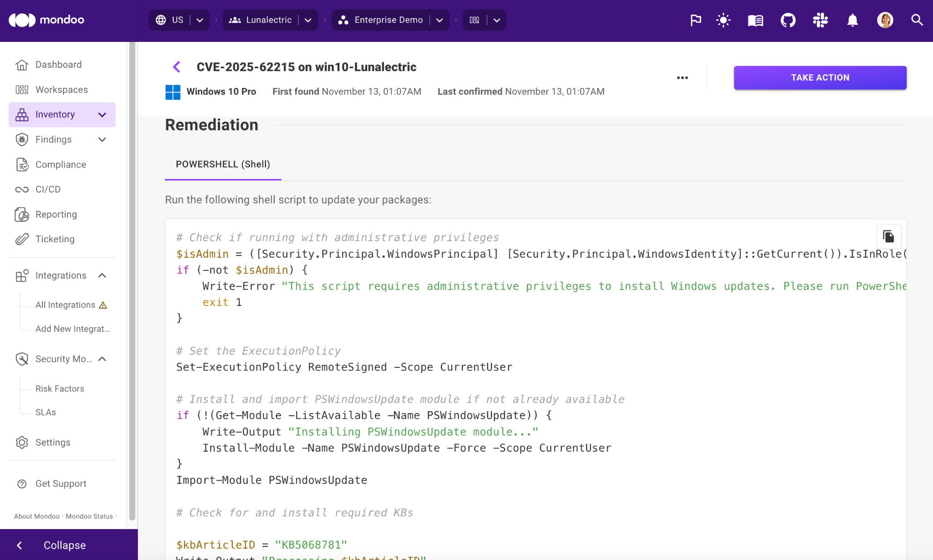Open the documentation book icon
Viewport: 933px width, 560px height.
tap(755, 20)
